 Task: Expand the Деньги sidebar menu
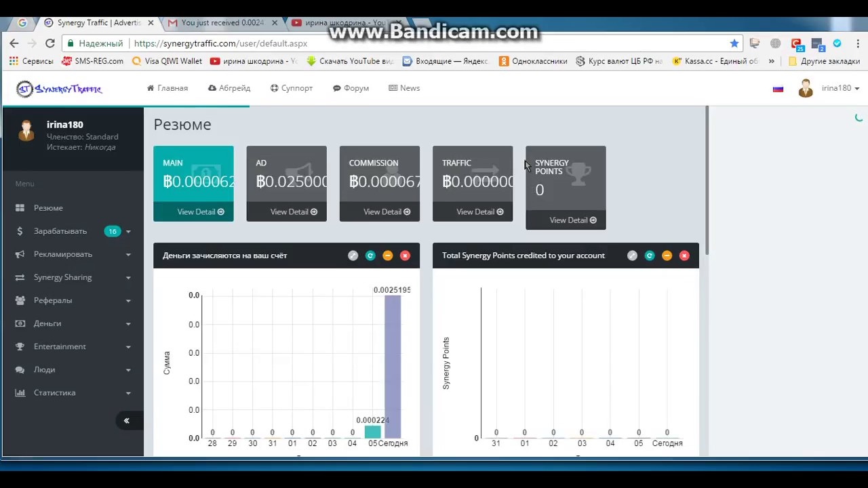pyautogui.click(x=73, y=323)
